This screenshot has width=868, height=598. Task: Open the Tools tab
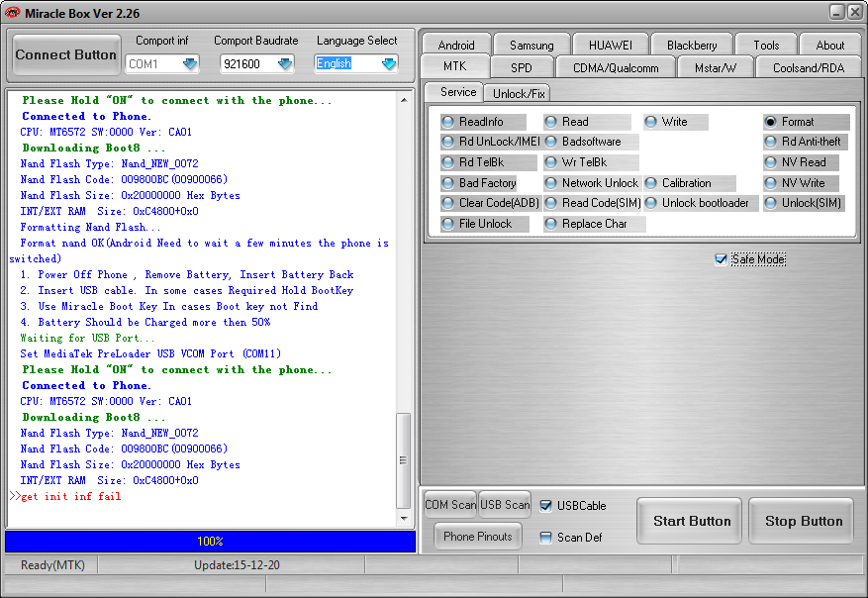click(x=766, y=45)
